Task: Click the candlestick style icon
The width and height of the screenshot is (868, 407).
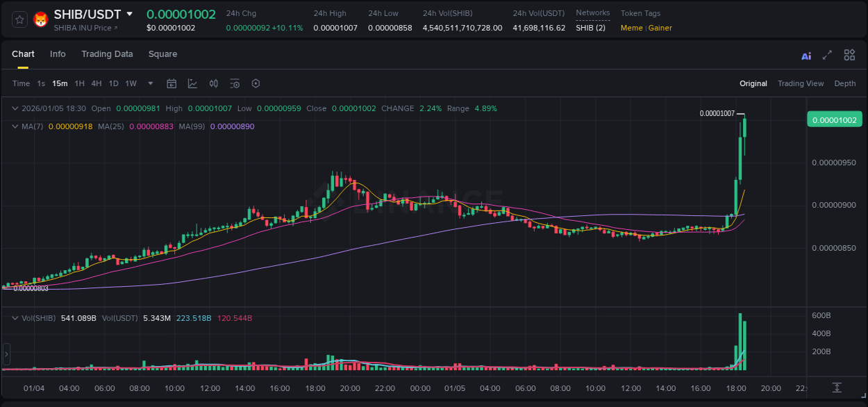Action: (x=213, y=83)
